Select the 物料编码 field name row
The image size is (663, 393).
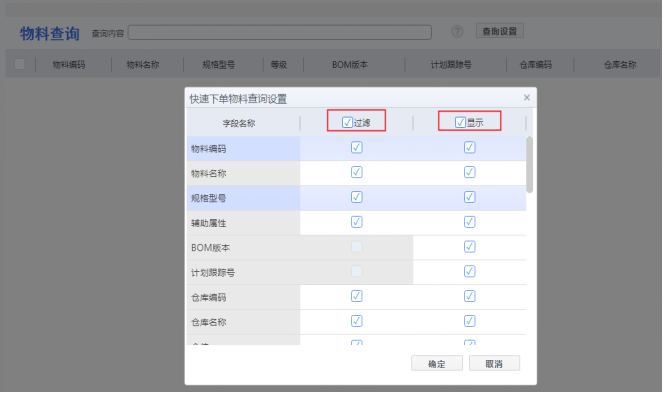[x=244, y=148]
